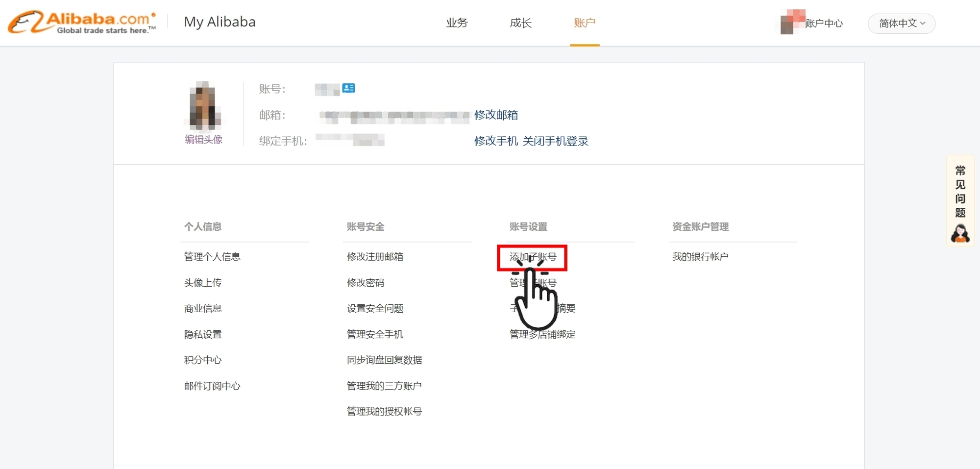
Task: Click 积分中心 points center
Action: tap(202, 360)
